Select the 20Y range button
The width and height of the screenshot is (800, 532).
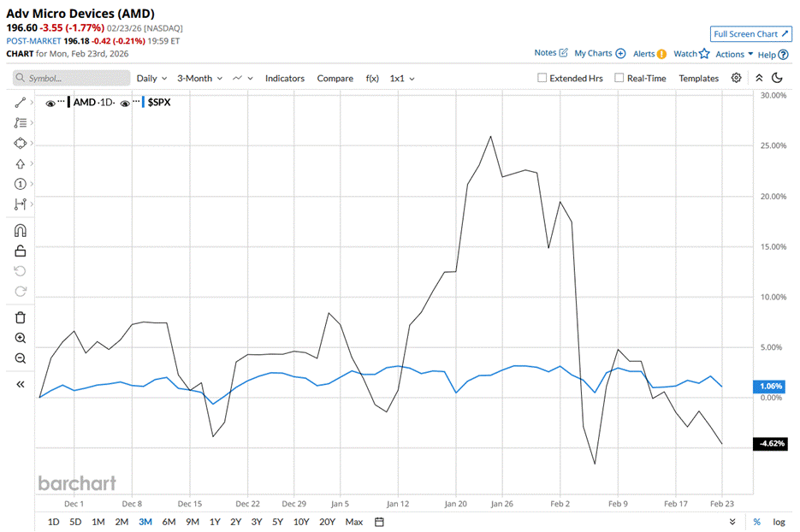(x=328, y=522)
